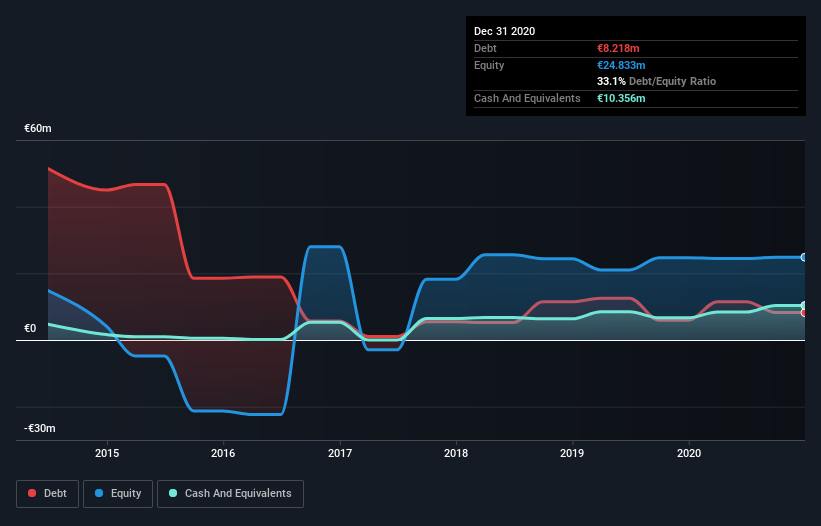Viewport: 821px width, 526px height.
Task: Click the €10.356m cash value
Action: tap(621, 98)
